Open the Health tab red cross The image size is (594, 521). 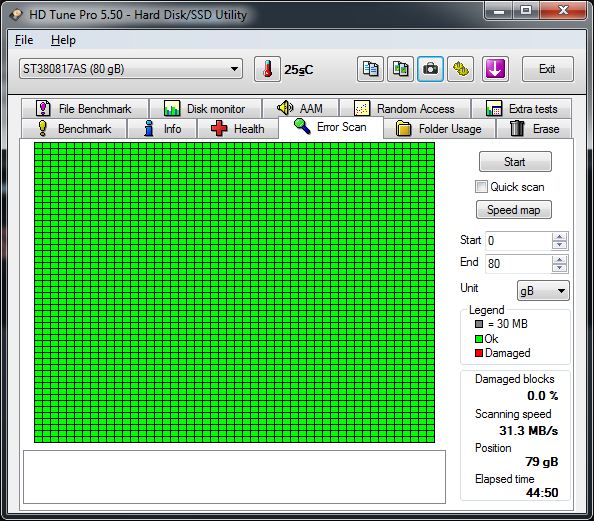pyautogui.click(x=219, y=128)
